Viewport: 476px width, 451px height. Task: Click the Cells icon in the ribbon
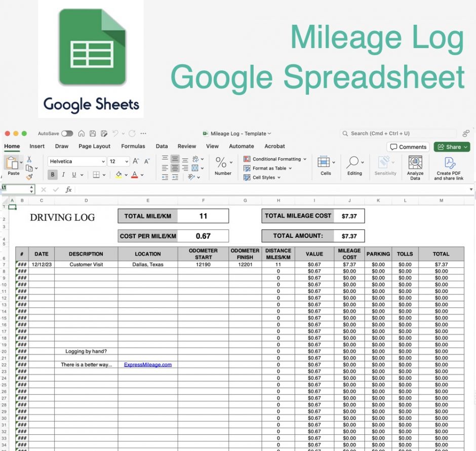point(324,162)
